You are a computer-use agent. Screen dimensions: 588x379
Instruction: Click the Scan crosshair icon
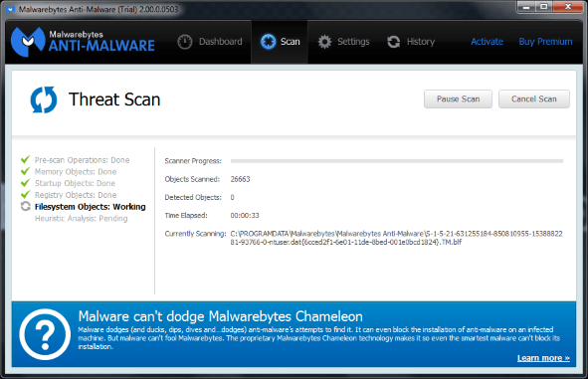[268, 42]
